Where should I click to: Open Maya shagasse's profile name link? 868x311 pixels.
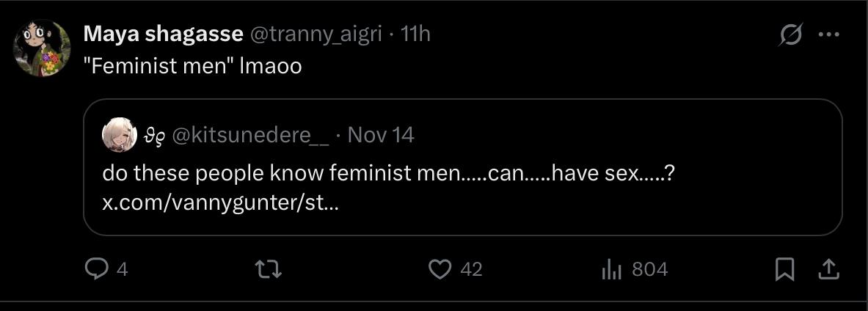click(163, 34)
